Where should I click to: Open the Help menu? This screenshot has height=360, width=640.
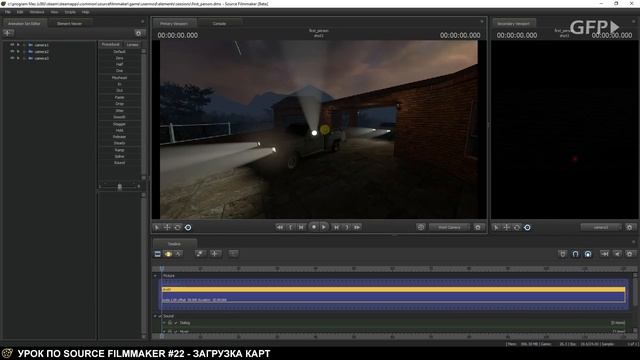pyautogui.click(x=85, y=12)
